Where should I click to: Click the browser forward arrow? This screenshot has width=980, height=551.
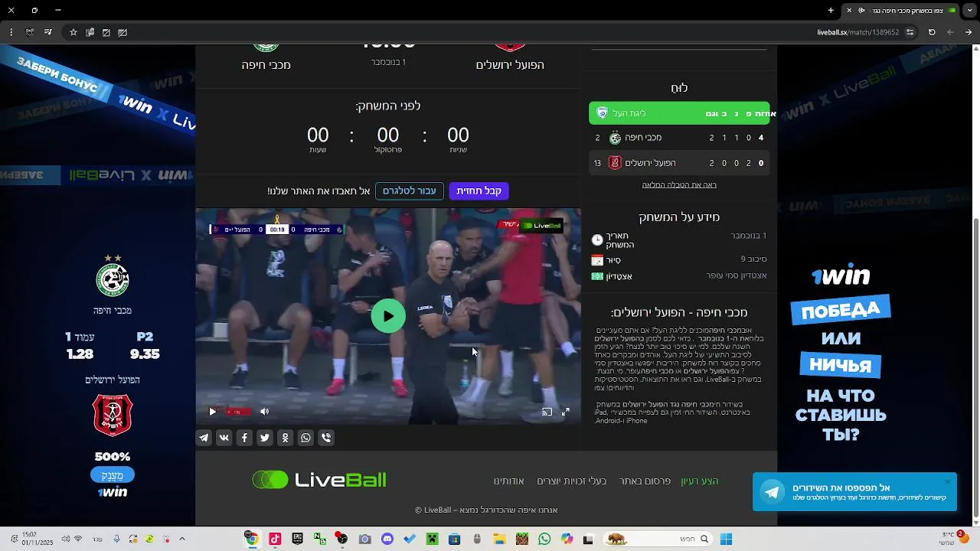point(950,32)
